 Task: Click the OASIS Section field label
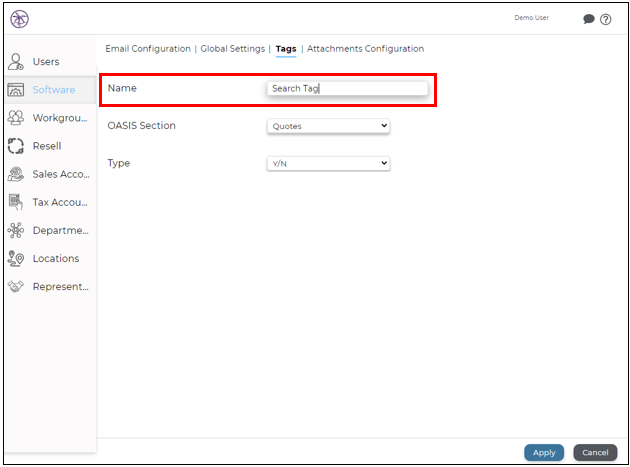[141, 125]
